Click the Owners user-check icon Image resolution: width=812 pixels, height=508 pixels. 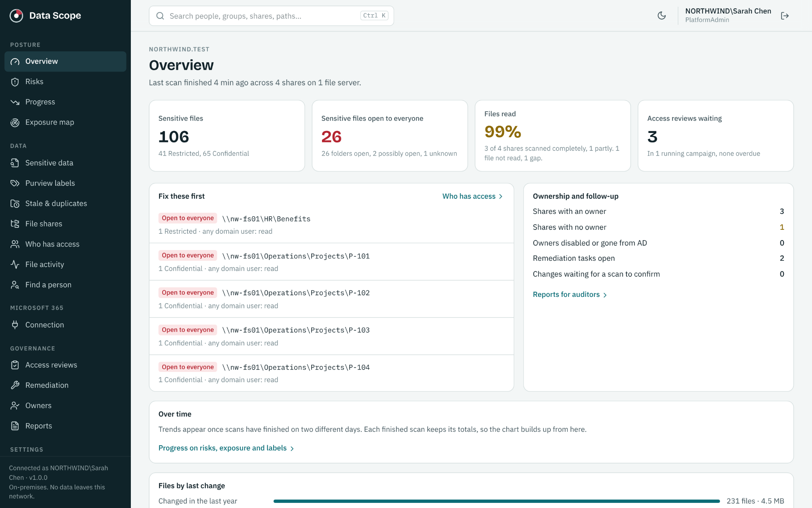(15, 406)
